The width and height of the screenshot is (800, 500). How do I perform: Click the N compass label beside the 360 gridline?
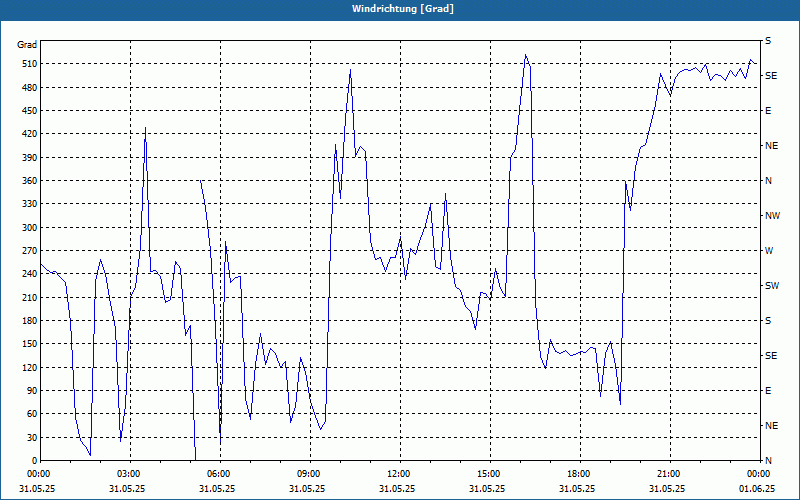(x=769, y=181)
